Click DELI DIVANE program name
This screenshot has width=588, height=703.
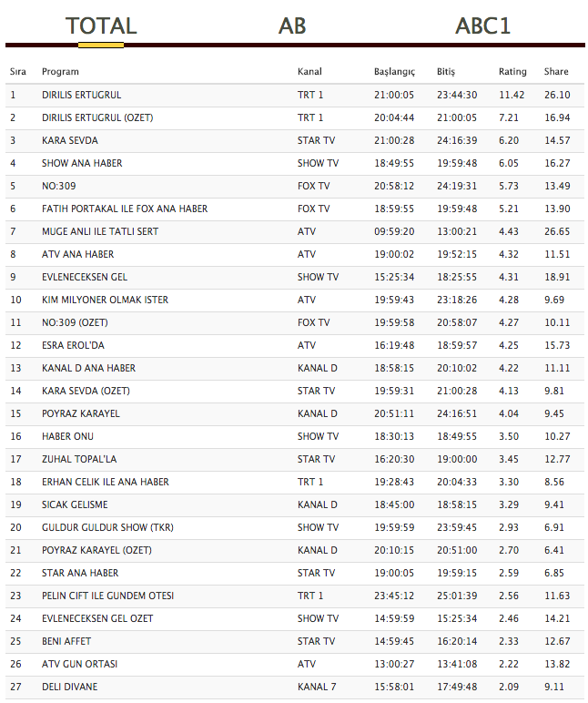[x=69, y=687]
